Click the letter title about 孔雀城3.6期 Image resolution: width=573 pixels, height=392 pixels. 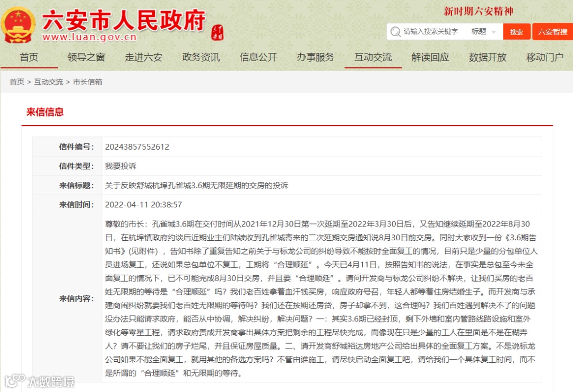[197, 186]
